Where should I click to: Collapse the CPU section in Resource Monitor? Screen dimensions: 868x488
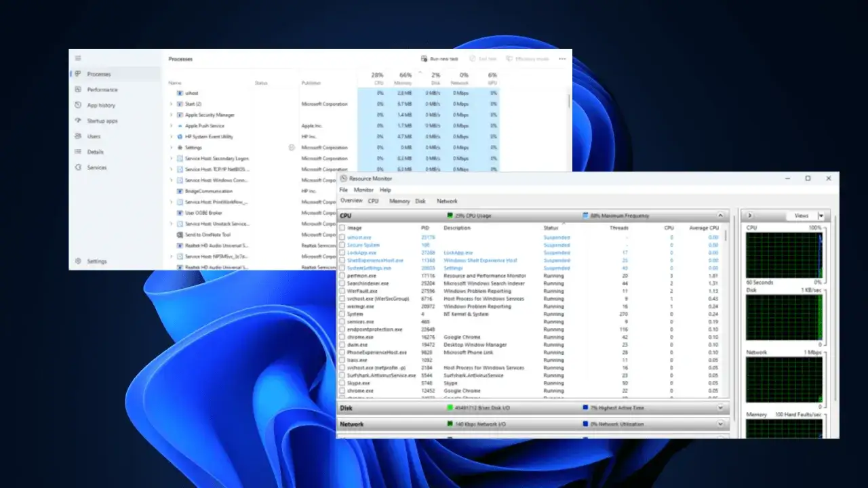click(720, 216)
